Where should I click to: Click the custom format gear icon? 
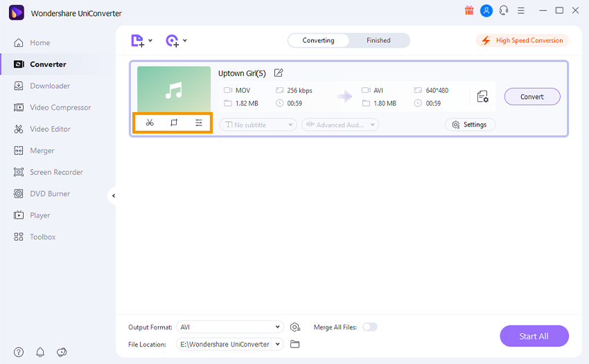tap(295, 327)
